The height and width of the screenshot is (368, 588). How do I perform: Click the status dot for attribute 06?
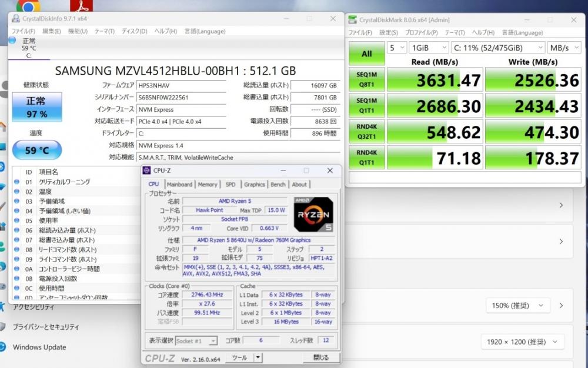(x=17, y=230)
